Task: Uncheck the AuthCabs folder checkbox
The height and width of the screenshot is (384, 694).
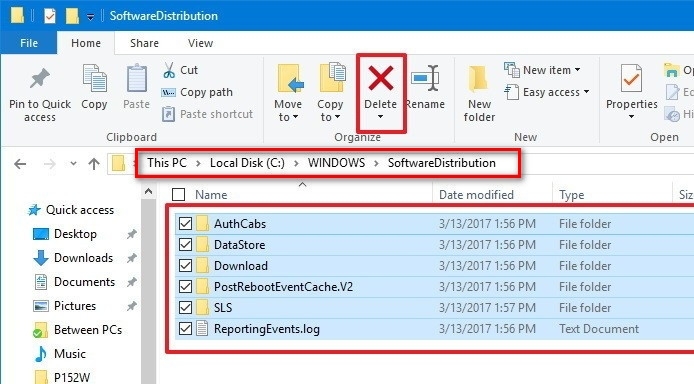Action: (x=185, y=223)
